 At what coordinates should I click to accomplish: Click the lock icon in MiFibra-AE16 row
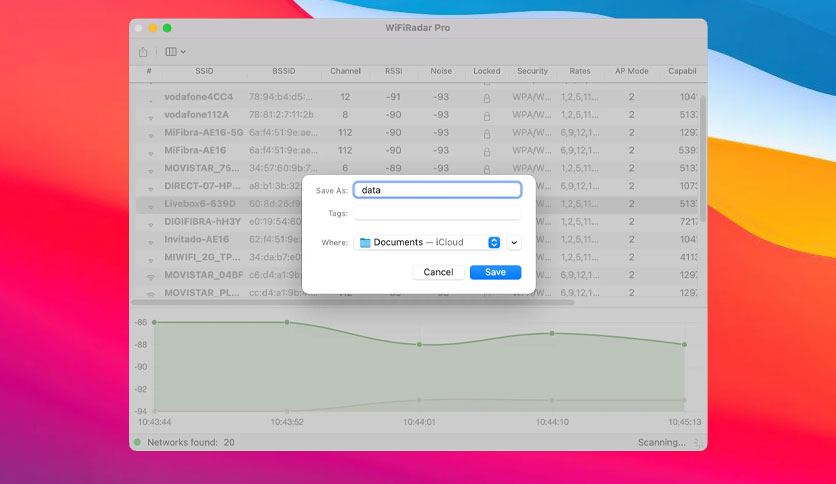[x=487, y=152]
